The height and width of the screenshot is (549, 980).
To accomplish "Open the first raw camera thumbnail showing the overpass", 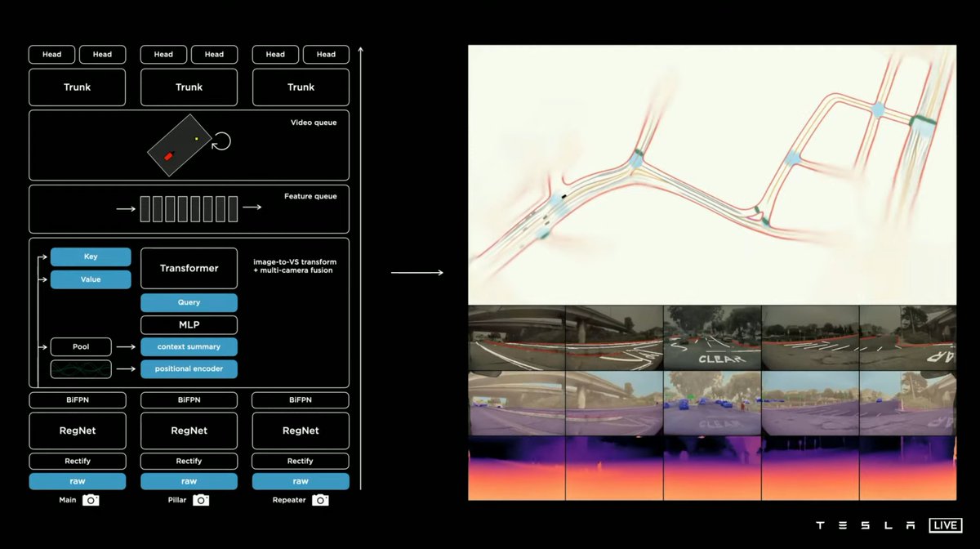I will coord(517,338).
